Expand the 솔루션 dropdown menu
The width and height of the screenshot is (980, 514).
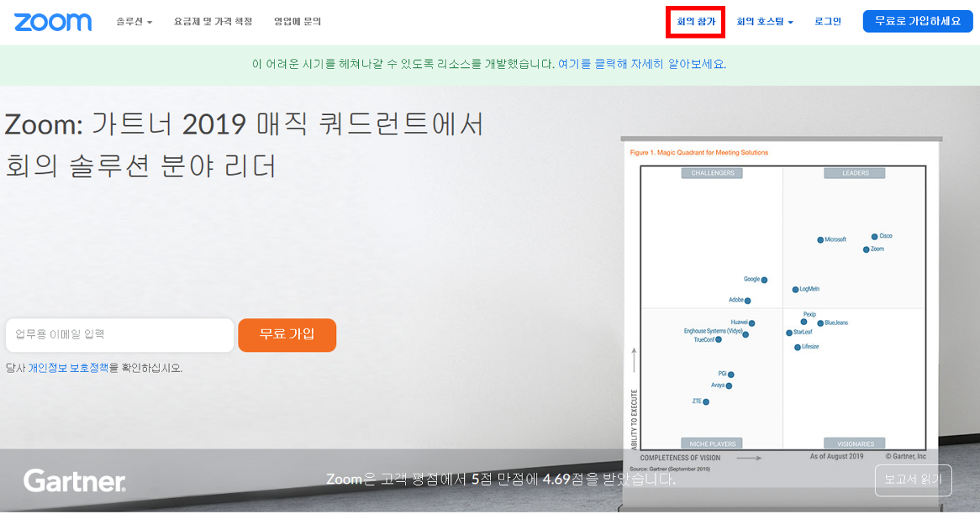(134, 22)
